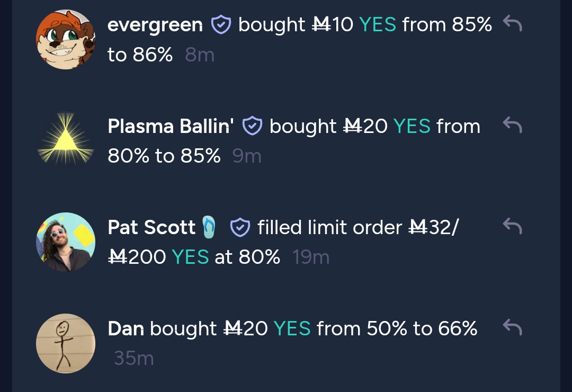The image size is (572, 392).
Task: Visit Dan's profile via username
Action: tap(126, 328)
